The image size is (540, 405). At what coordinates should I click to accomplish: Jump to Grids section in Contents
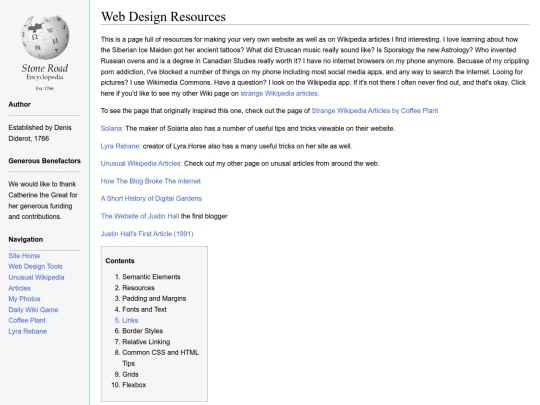coord(130,374)
